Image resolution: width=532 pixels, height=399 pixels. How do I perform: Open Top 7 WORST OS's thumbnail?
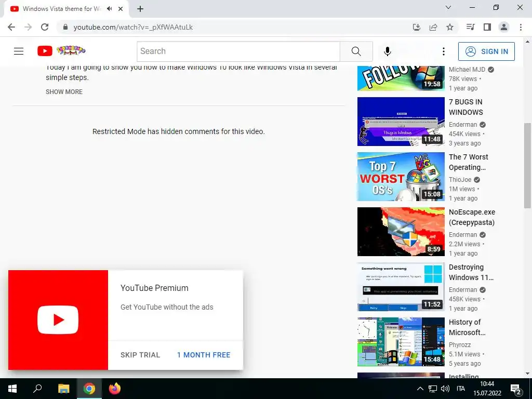[401, 177]
